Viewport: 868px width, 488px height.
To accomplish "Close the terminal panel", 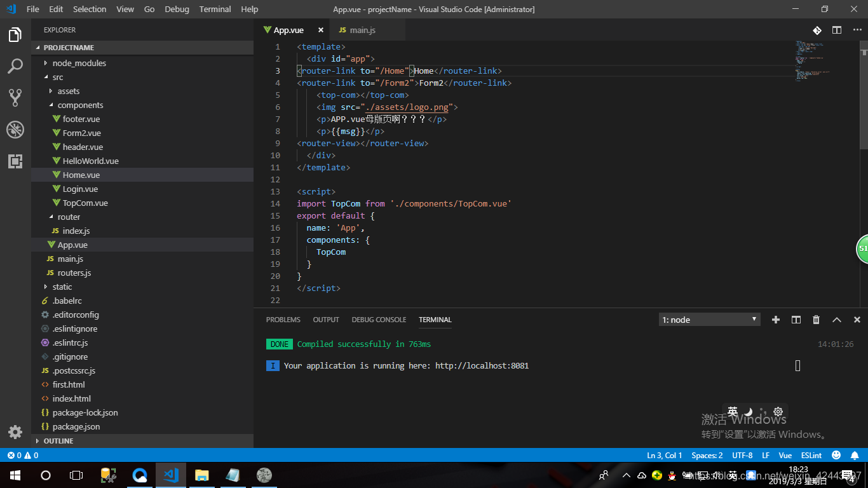I will coord(857,320).
